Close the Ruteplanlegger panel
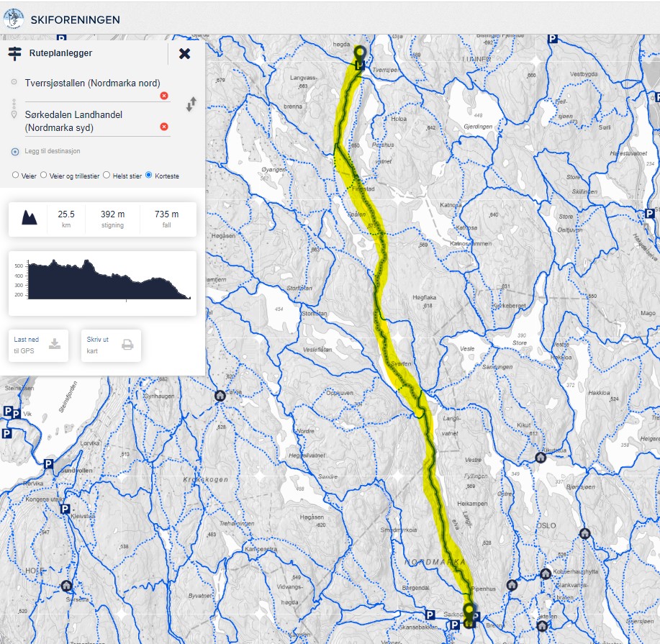 (x=185, y=53)
